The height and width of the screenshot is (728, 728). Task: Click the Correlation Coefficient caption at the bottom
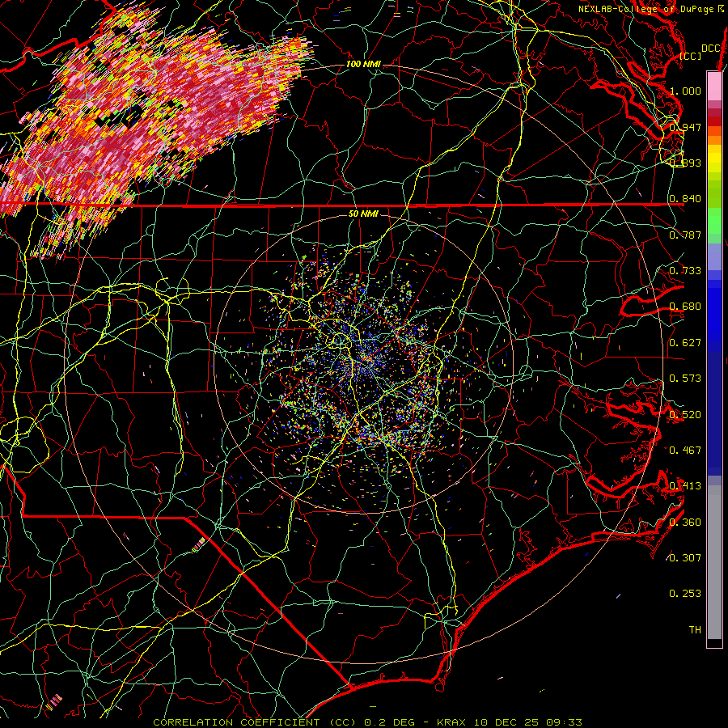pos(367,722)
